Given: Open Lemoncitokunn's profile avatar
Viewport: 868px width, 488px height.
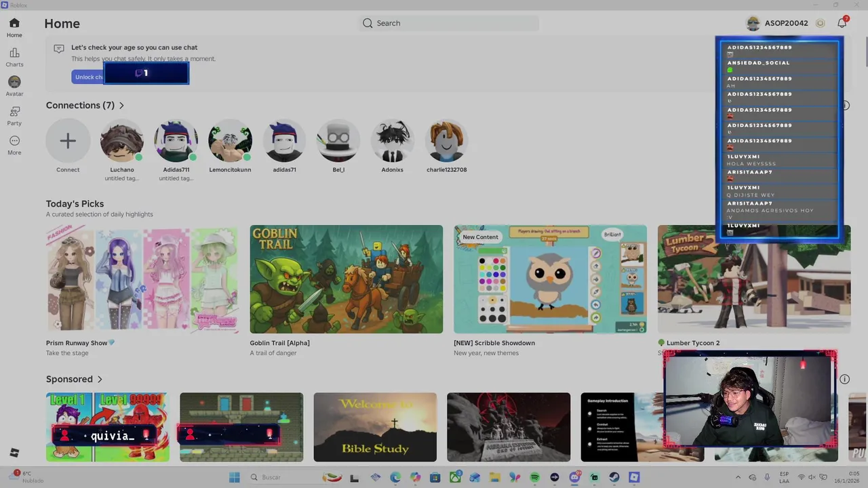Looking at the screenshot, I should click(230, 141).
